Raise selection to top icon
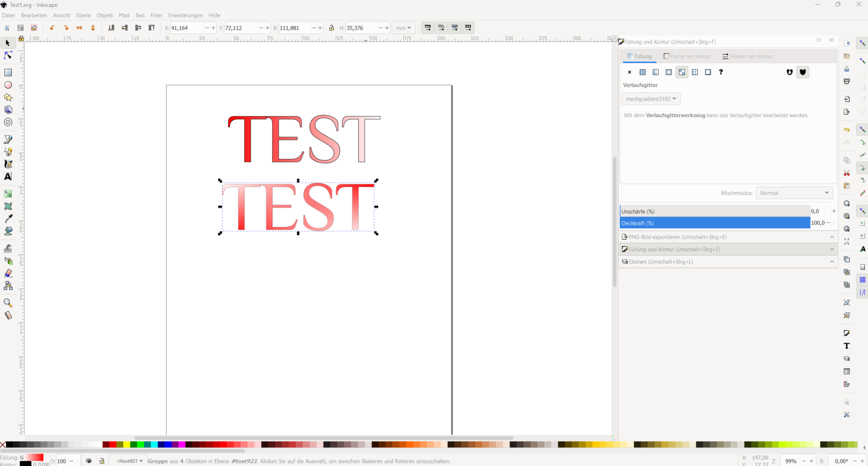Viewport: 868px width, 466px height. tap(152, 28)
